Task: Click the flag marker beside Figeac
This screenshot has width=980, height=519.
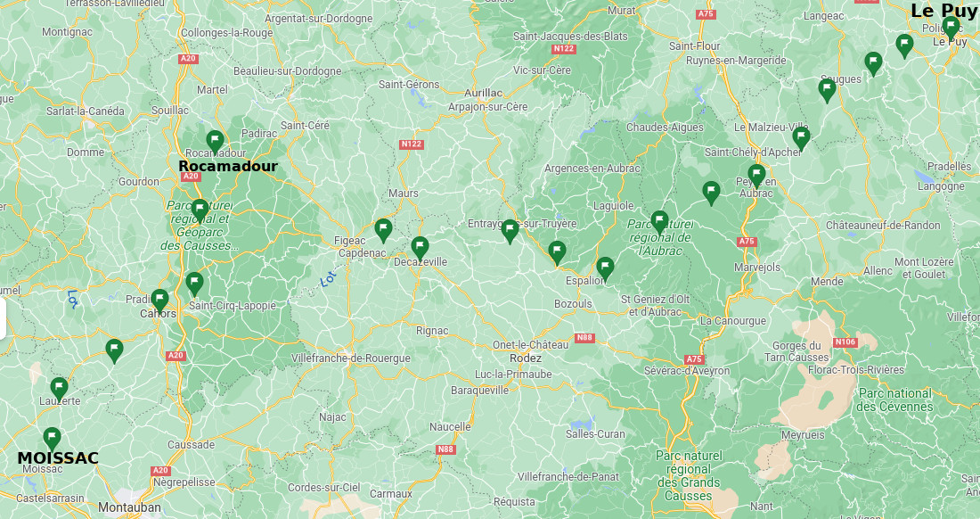Action: click(x=383, y=230)
